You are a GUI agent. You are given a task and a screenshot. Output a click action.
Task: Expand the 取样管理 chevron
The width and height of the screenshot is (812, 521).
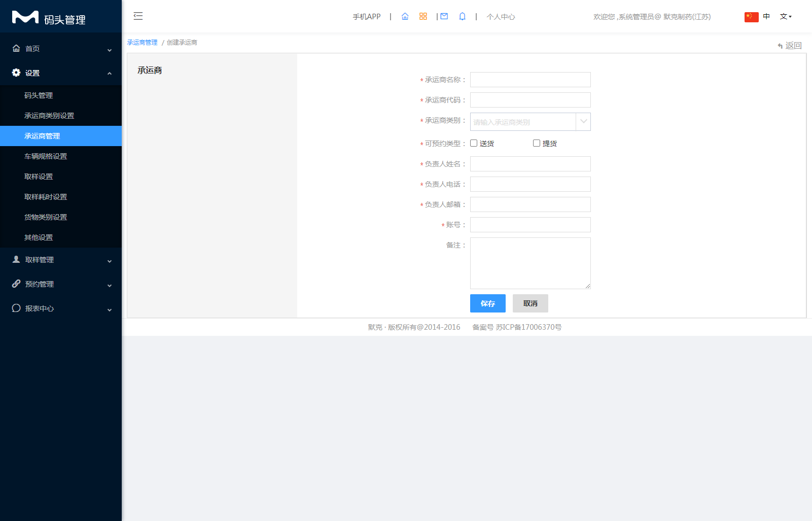point(110,261)
